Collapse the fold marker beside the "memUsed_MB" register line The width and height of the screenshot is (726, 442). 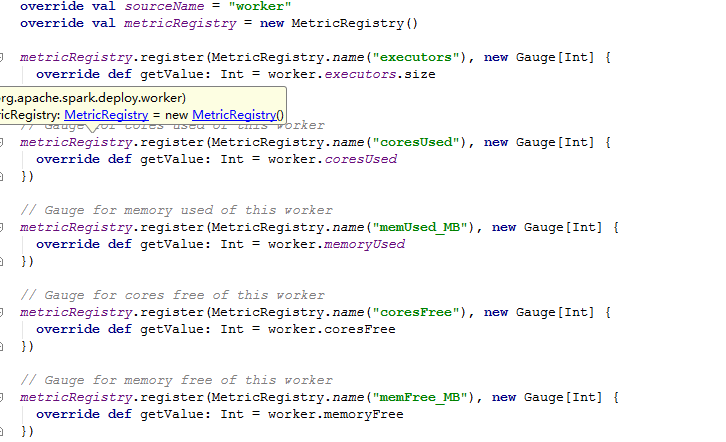tap(1, 227)
